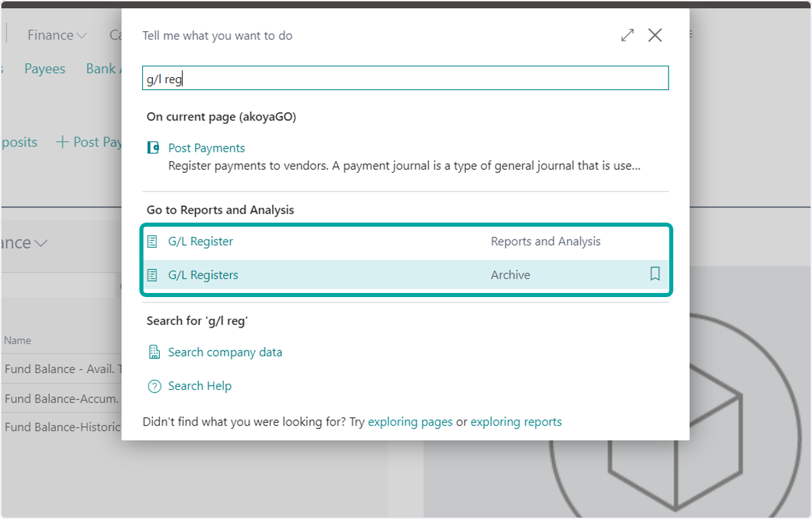This screenshot has height=519, width=812.
Task: Open Post Payments from current page results
Action: [206, 148]
